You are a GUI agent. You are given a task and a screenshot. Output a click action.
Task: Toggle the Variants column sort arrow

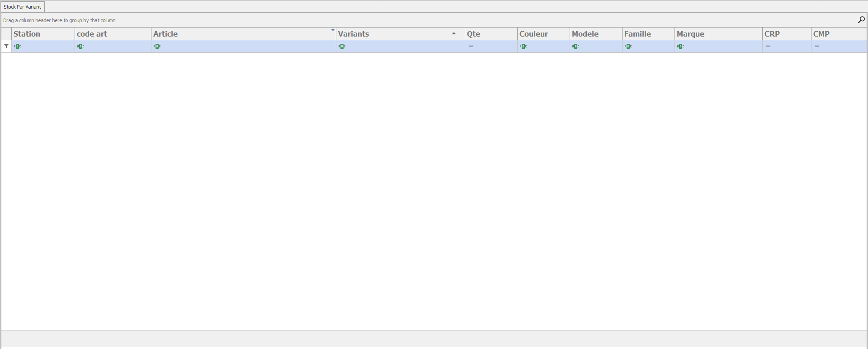(x=453, y=34)
